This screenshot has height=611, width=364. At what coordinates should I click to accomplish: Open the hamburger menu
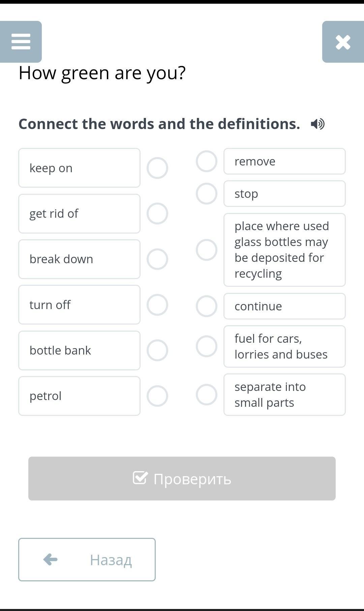[x=21, y=42]
